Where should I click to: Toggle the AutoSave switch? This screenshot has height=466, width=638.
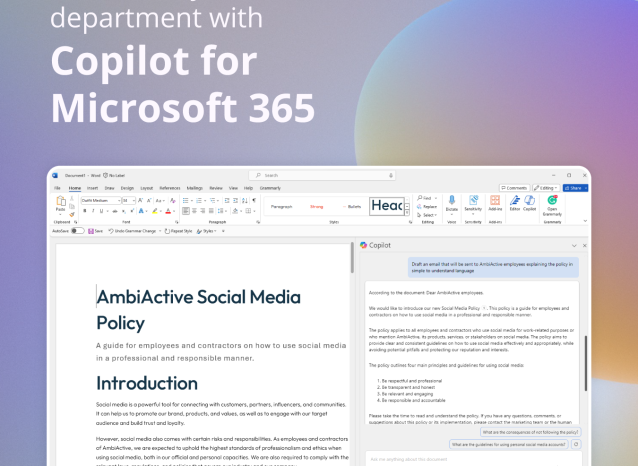point(78,231)
